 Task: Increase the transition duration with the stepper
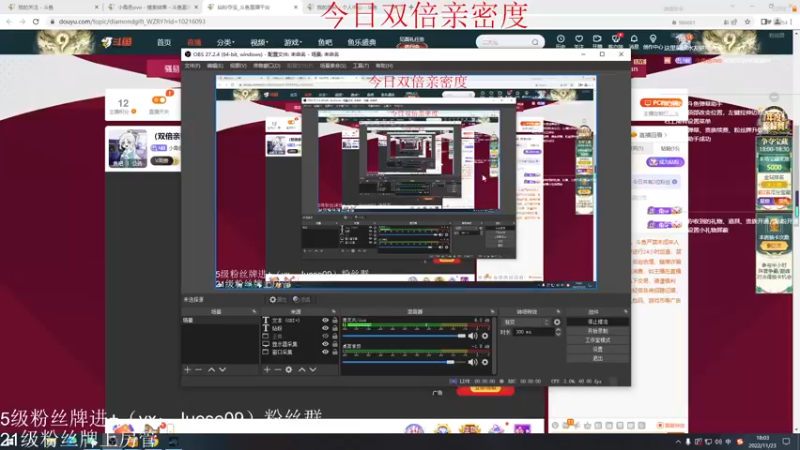(558, 330)
